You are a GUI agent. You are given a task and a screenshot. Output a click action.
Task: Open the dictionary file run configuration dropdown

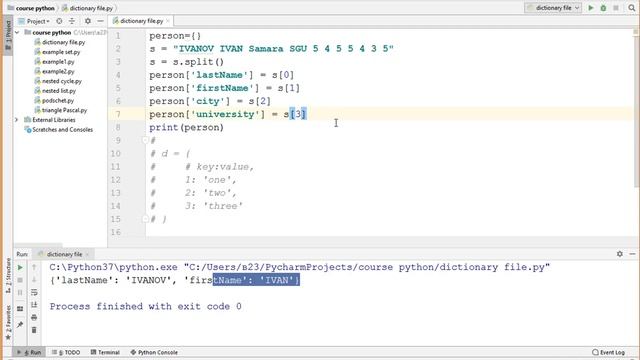(x=553, y=8)
